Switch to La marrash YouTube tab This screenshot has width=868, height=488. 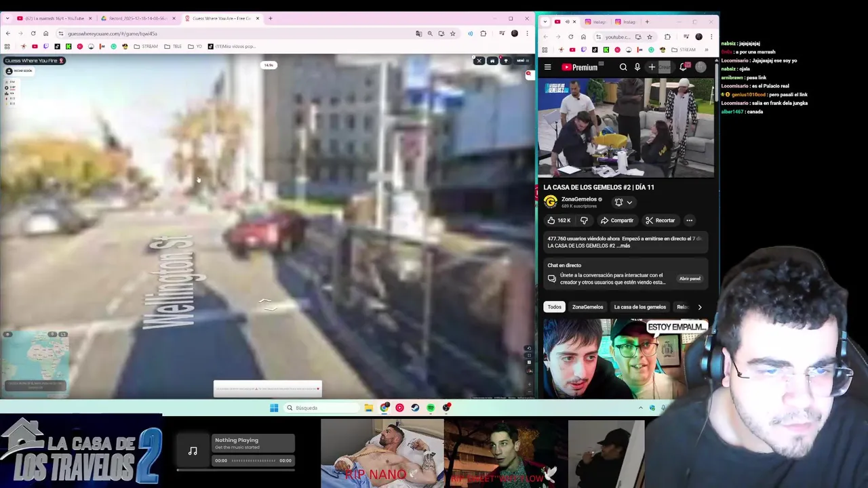(54, 18)
